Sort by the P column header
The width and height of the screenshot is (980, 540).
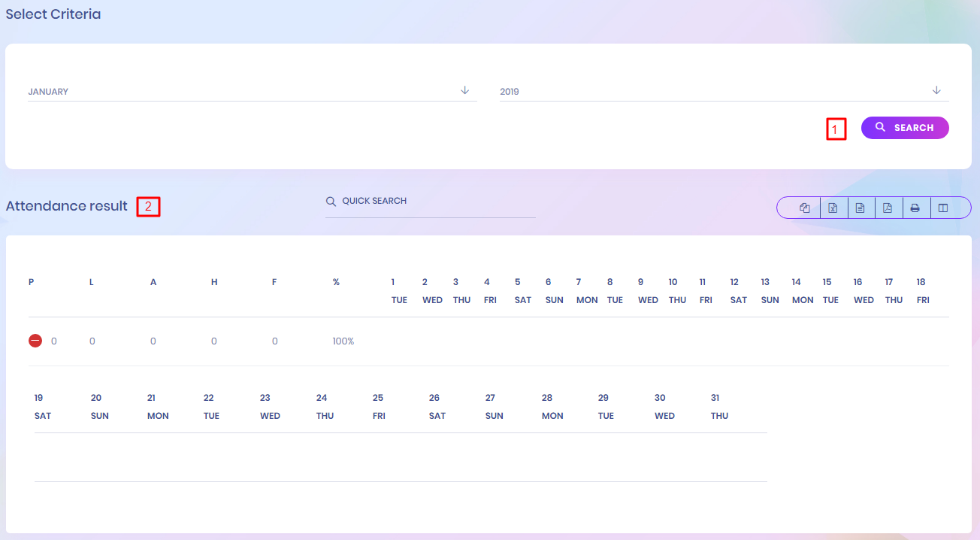click(x=32, y=282)
